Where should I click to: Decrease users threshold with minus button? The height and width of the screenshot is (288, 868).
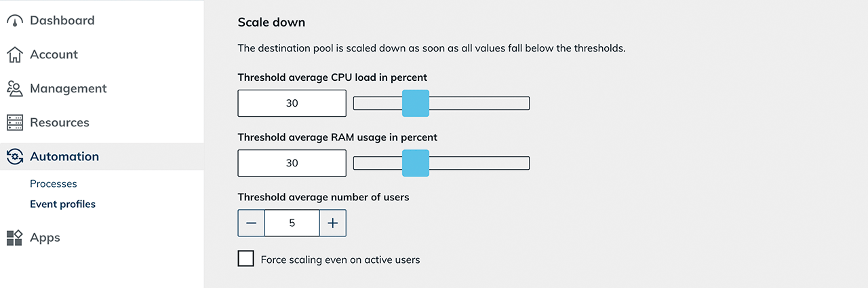click(x=252, y=223)
